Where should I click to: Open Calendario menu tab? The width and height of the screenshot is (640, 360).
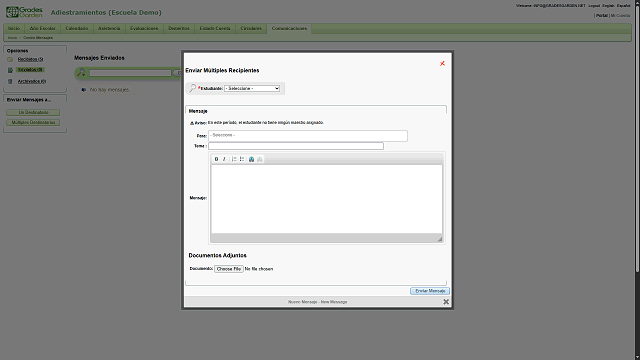[x=77, y=28]
